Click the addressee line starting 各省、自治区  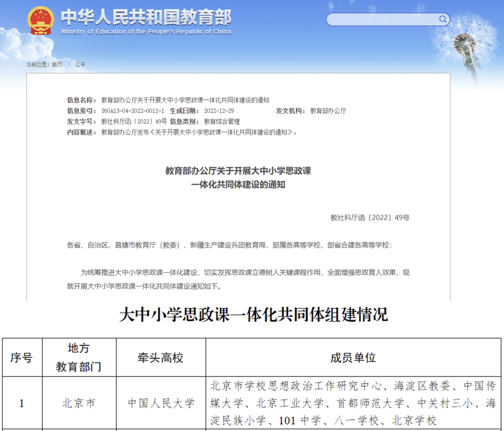coord(230,245)
